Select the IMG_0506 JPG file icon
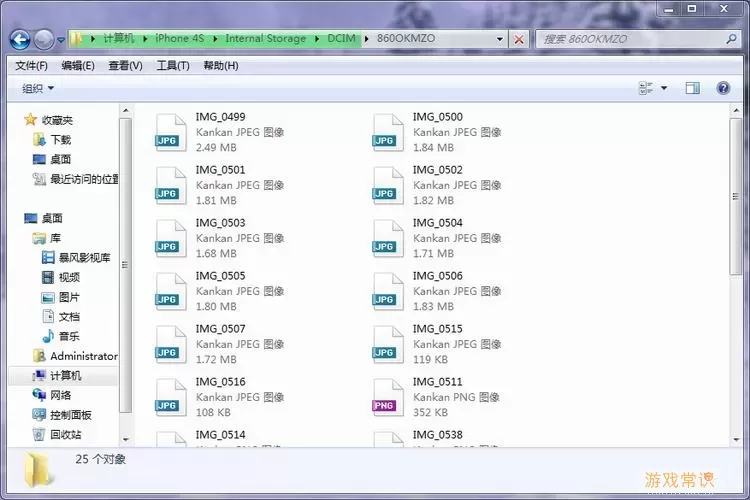 point(388,292)
